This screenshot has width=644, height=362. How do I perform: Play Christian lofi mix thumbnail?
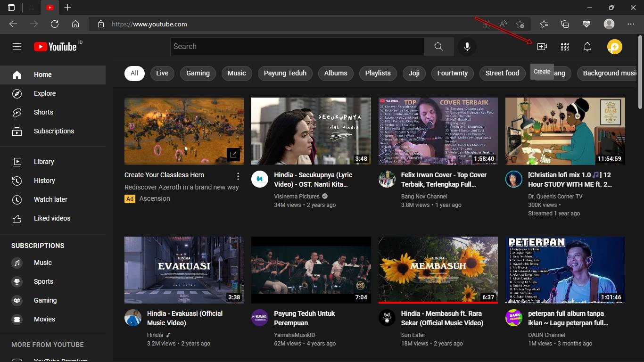tap(565, 131)
